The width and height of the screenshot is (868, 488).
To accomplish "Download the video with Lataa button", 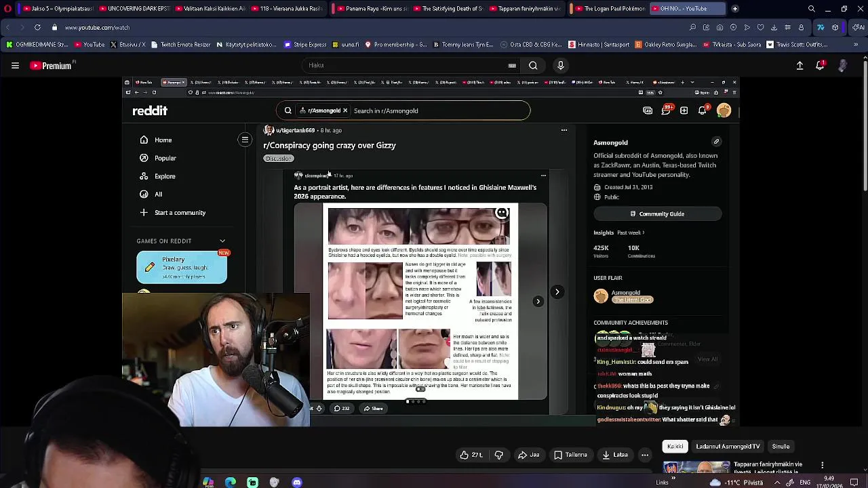I will (614, 455).
